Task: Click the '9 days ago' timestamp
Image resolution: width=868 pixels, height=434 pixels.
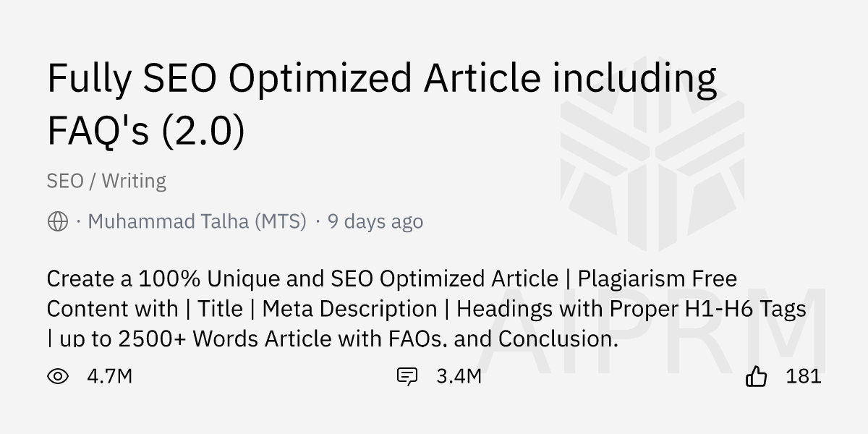Action: pos(375,221)
